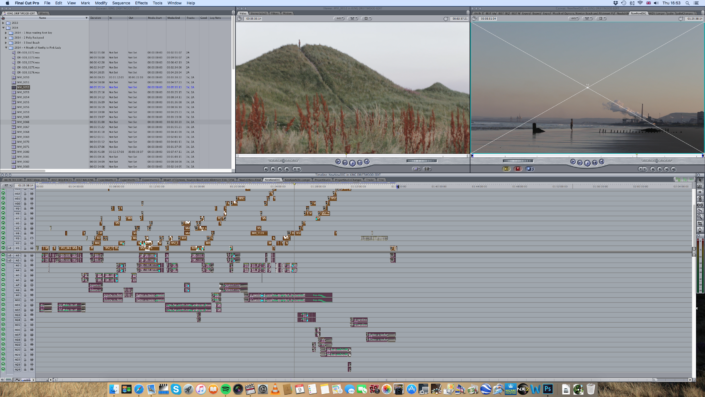Click Play button in the Canvas transport
The height and width of the screenshot is (397, 705).
[x=587, y=163]
